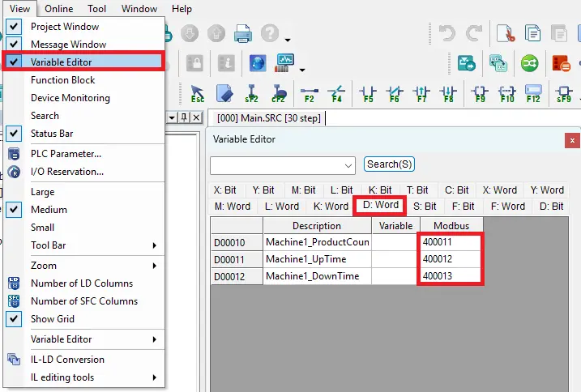Screen dimensions: 581x392
Task: Open the Variable Editor search combo box
Action: click(x=282, y=165)
